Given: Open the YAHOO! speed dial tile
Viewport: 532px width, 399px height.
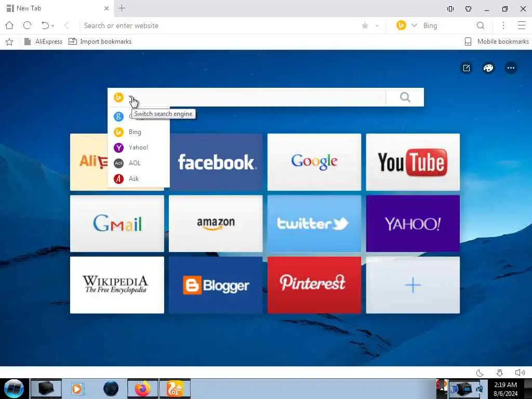Looking at the screenshot, I should 413,223.
